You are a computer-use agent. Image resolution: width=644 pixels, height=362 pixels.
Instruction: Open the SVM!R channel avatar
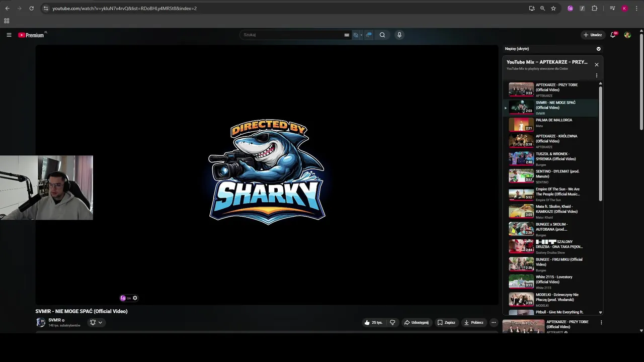tap(41, 322)
